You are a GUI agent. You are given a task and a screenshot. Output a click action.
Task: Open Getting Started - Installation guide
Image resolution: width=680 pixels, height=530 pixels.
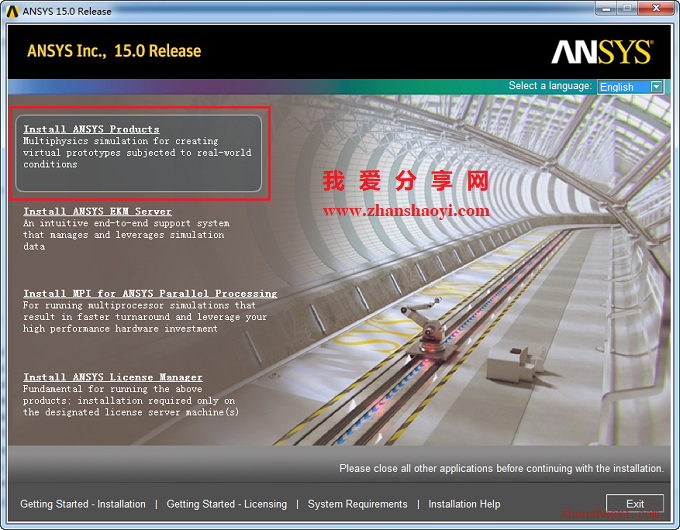(83, 504)
